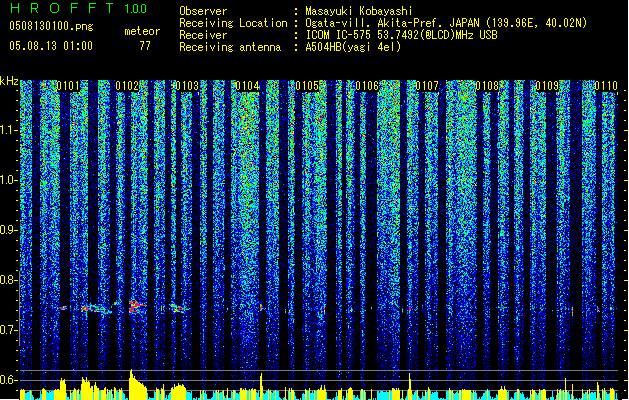The width and height of the screenshot is (629, 400).
Task: Click the 0.6 kHz frequency axis label
Action: (x=8, y=380)
